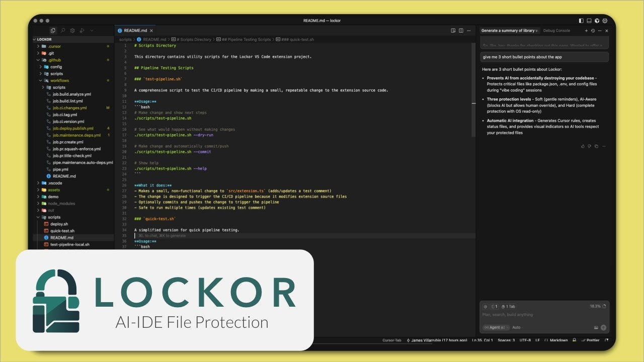Open a new chat with the plus icon
Image resolution: width=644 pixels, height=362 pixels.
click(x=586, y=30)
